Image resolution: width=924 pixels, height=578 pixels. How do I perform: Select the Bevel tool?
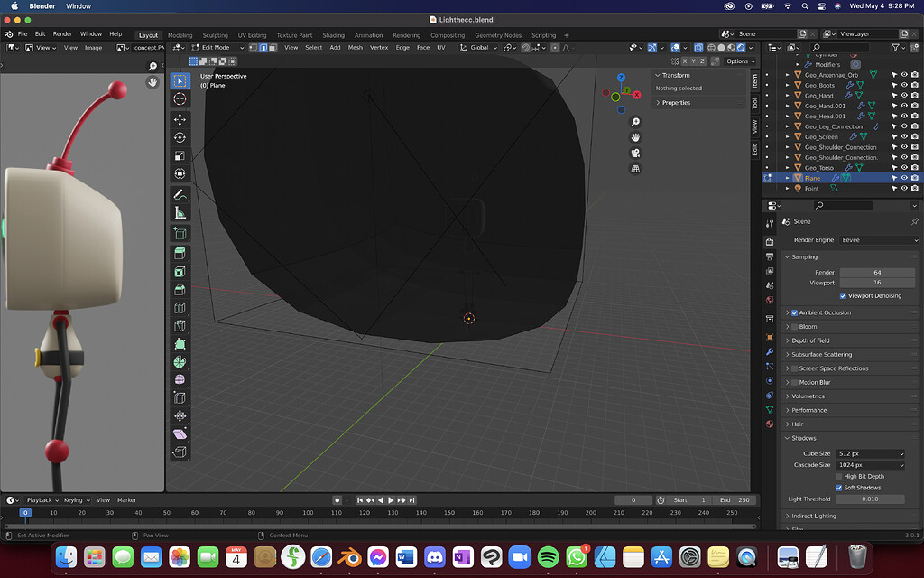[180, 290]
